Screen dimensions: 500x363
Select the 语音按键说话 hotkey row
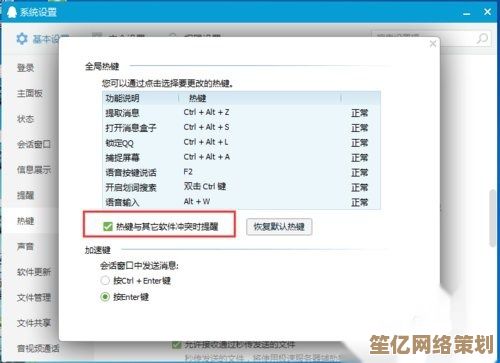(x=241, y=172)
